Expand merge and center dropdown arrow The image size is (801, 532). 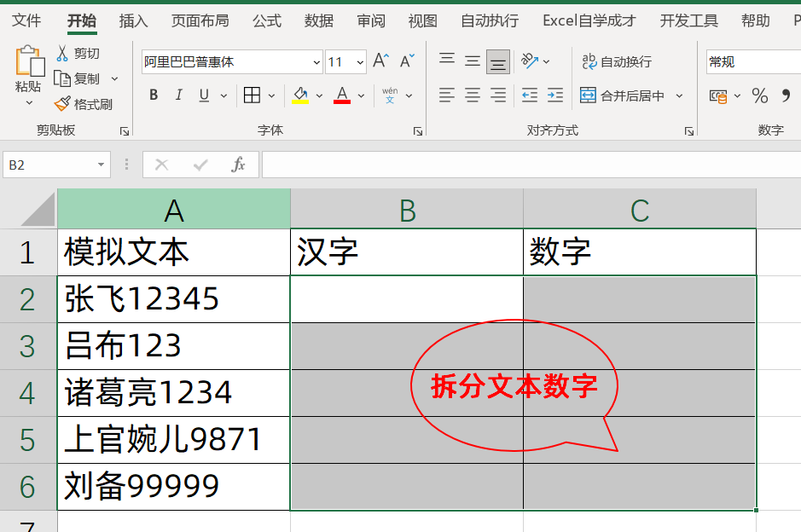(x=679, y=95)
